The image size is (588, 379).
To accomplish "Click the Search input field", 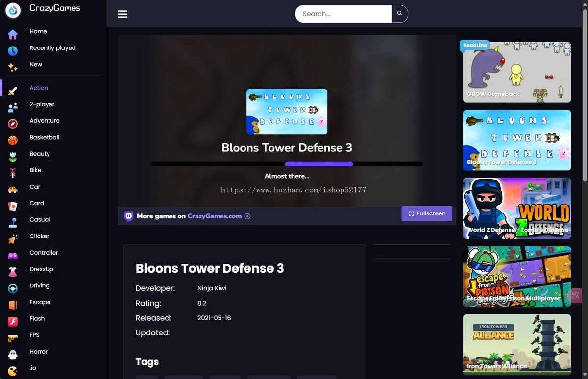I will pyautogui.click(x=343, y=14).
